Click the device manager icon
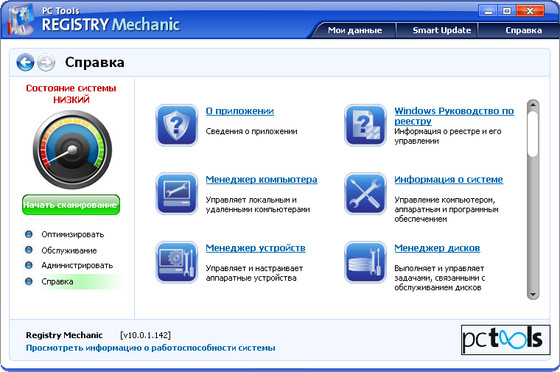Viewport: 560px width, 372px height. [x=176, y=262]
